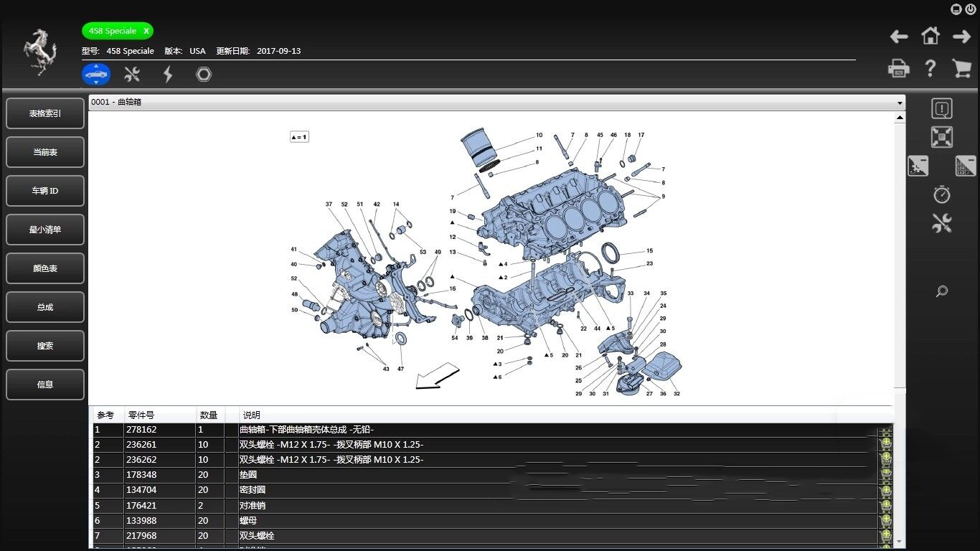Screen dimensions: 980x551
Task: Click callout number 10 in the diagram
Action: [539, 135]
